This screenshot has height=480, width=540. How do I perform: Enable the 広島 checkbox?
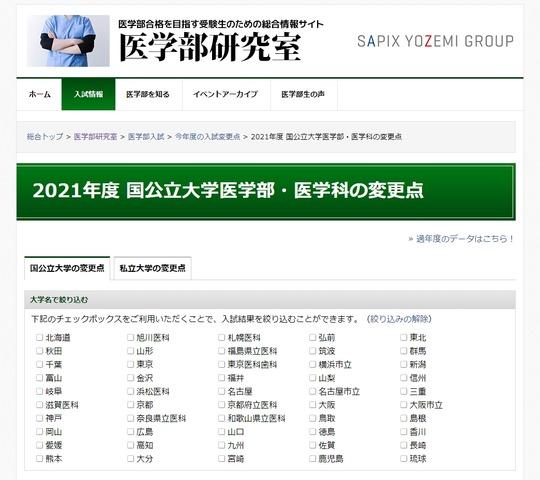click(130, 431)
